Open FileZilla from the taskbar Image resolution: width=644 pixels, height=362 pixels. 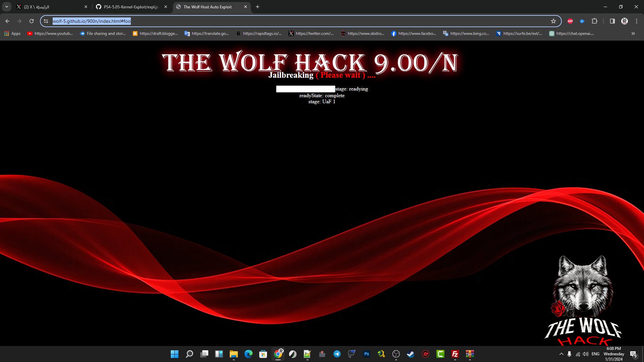point(455,354)
